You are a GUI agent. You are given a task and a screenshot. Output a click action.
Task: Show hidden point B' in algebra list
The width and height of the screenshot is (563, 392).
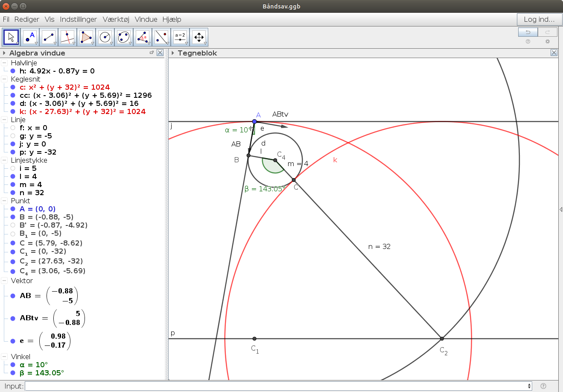[13, 225]
